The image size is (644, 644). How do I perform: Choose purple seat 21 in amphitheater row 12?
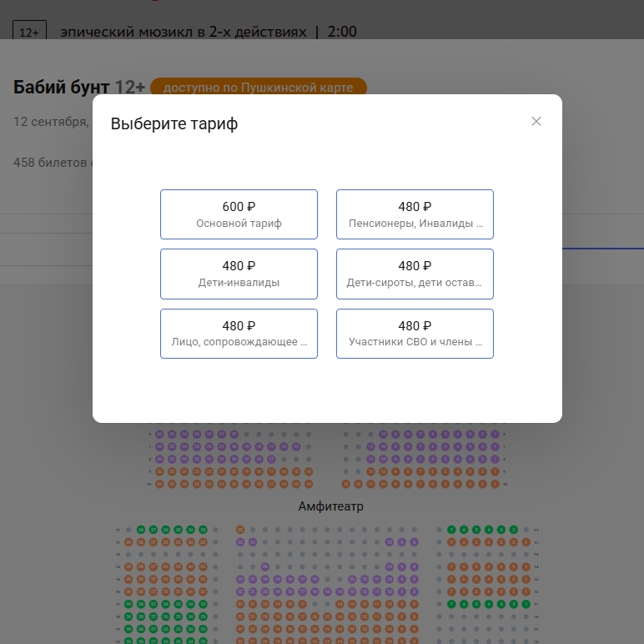pyautogui.click(x=253, y=542)
